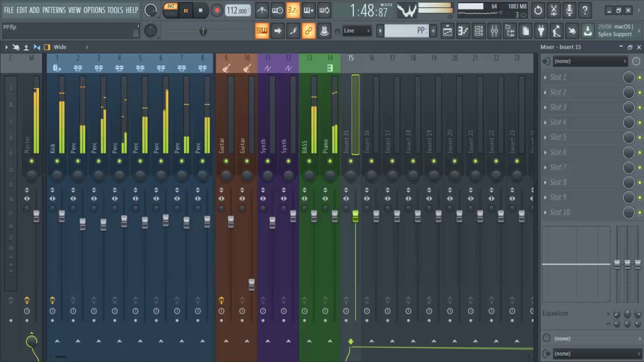This screenshot has width=644, height=362.
Task: Toggle loop recording icon
Action: coord(325,10)
